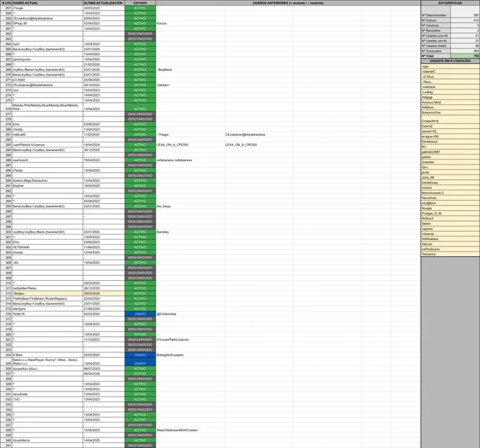
Task: Click previous owner 'Bobegda/Acusador' cell
Action: [190, 355]
